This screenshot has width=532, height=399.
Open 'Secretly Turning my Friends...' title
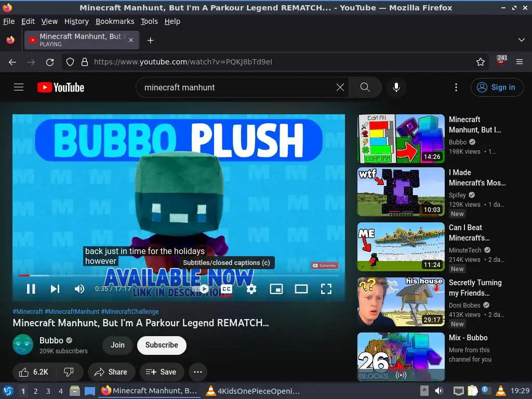(x=475, y=288)
